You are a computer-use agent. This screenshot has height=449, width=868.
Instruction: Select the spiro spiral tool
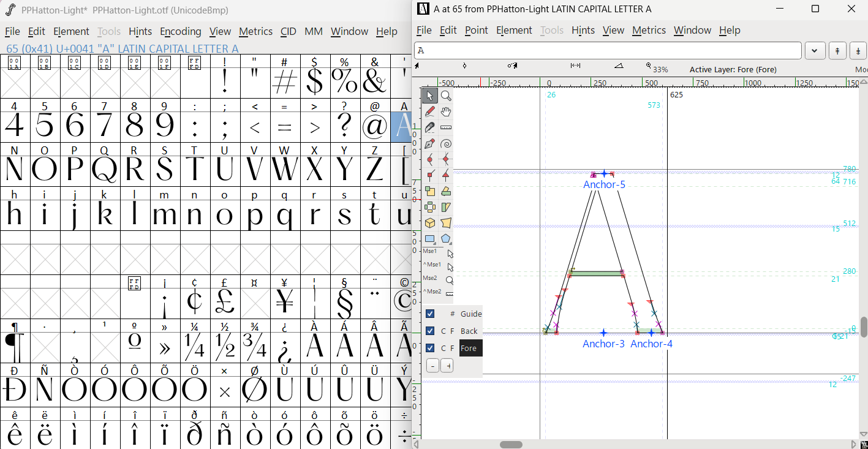(446, 143)
